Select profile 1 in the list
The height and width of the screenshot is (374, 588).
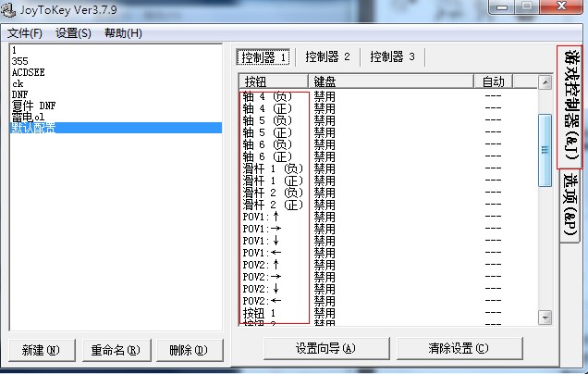[116, 50]
